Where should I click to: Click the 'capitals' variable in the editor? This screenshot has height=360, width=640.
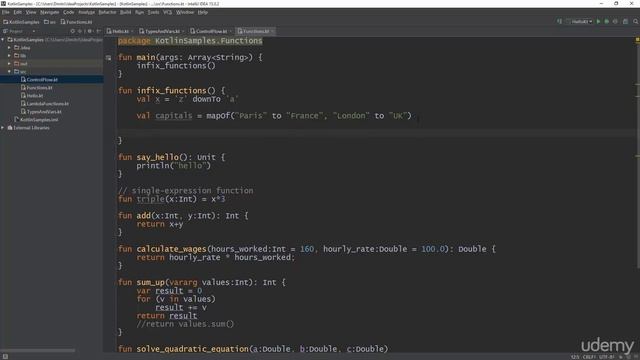pos(173,116)
